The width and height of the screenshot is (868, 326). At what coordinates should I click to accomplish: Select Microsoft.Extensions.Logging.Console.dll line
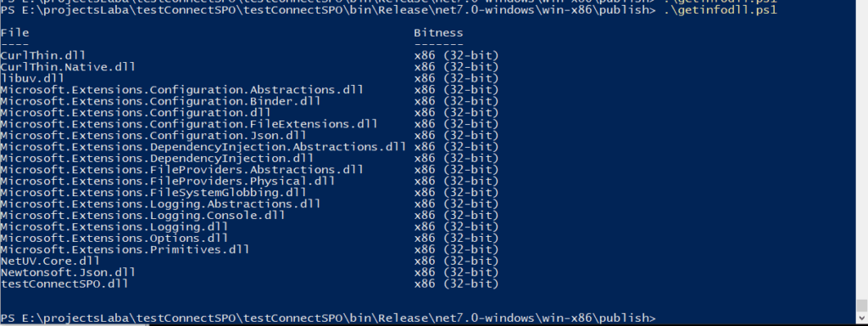coord(142,215)
